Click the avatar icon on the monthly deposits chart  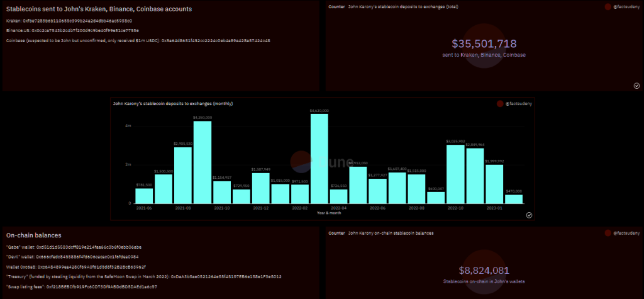[x=499, y=103]
